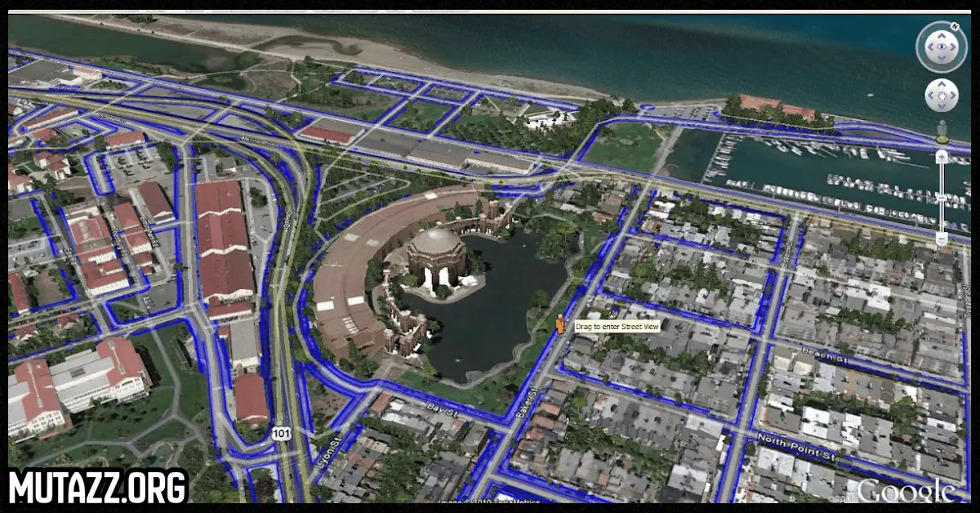
Task: Rotate view right with eye joystick arrow
Action: pyautogui.click(x=954, y=47)
